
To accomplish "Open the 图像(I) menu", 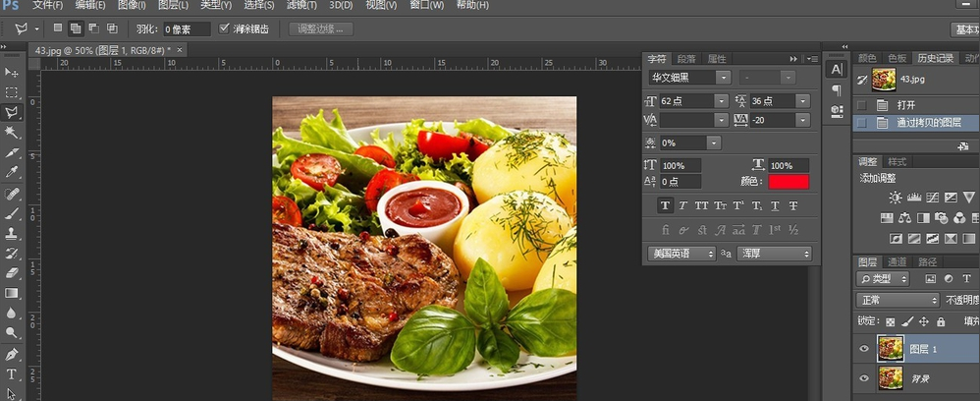I will click(132, 6).
